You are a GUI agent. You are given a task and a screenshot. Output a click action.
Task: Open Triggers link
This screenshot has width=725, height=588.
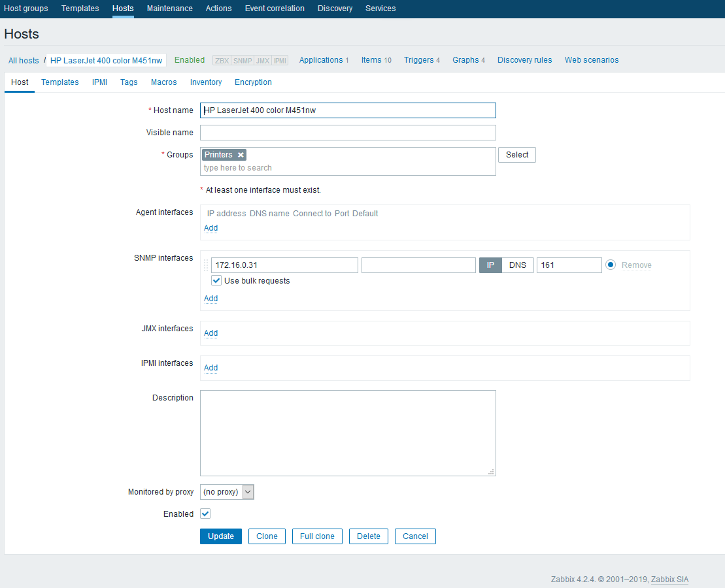pos(419,60)
